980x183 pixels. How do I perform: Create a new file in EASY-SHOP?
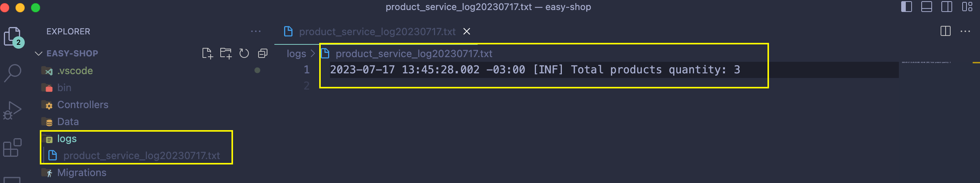[x=208, y=53]
